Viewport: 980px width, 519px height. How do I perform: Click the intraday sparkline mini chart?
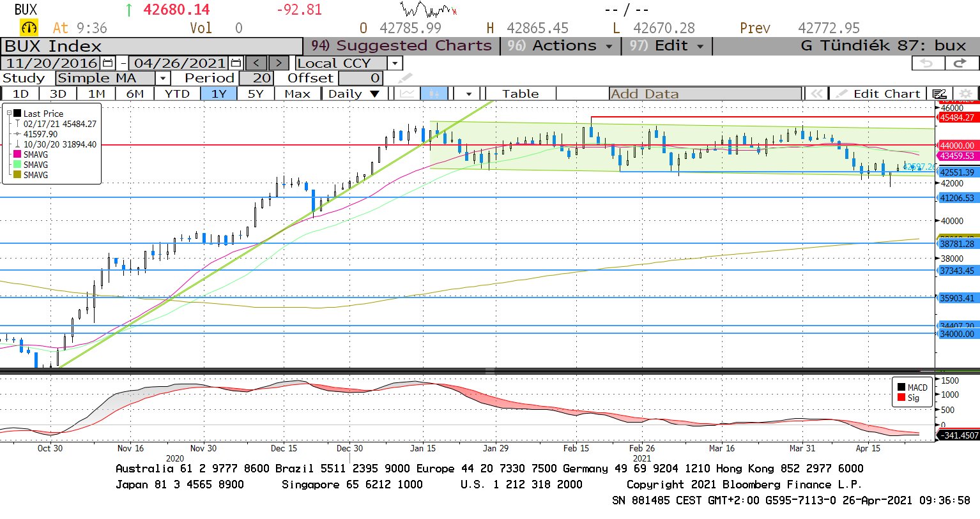click(x=429, y=10)
